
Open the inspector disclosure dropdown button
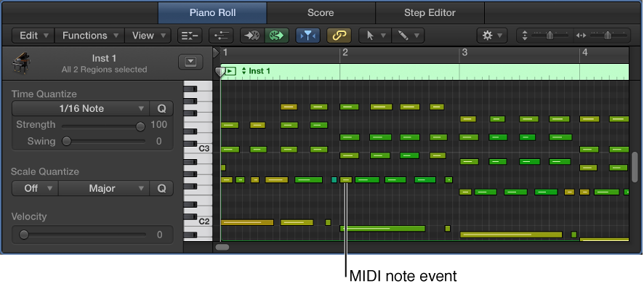(x=190, y=62)
